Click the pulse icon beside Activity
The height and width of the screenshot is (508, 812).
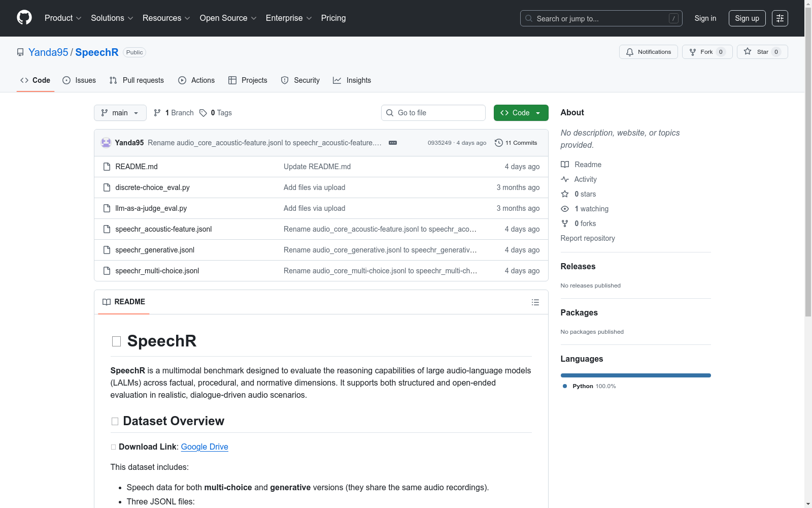click(565, 179)
